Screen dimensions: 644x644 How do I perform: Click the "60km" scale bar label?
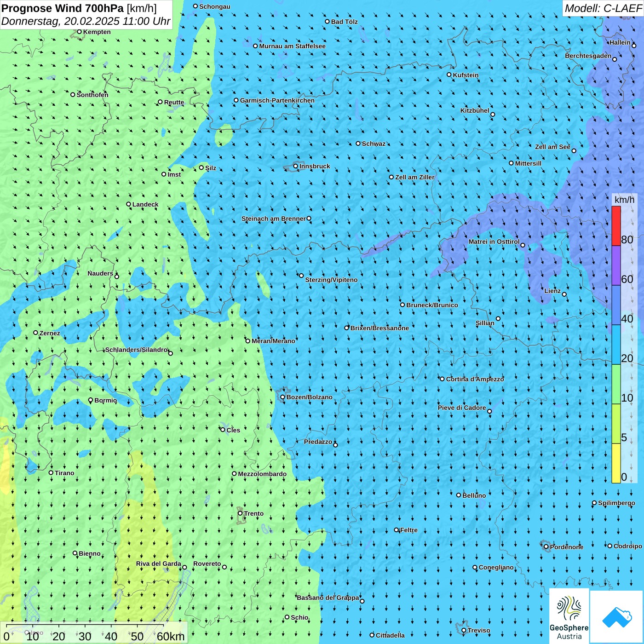[171, 636]
